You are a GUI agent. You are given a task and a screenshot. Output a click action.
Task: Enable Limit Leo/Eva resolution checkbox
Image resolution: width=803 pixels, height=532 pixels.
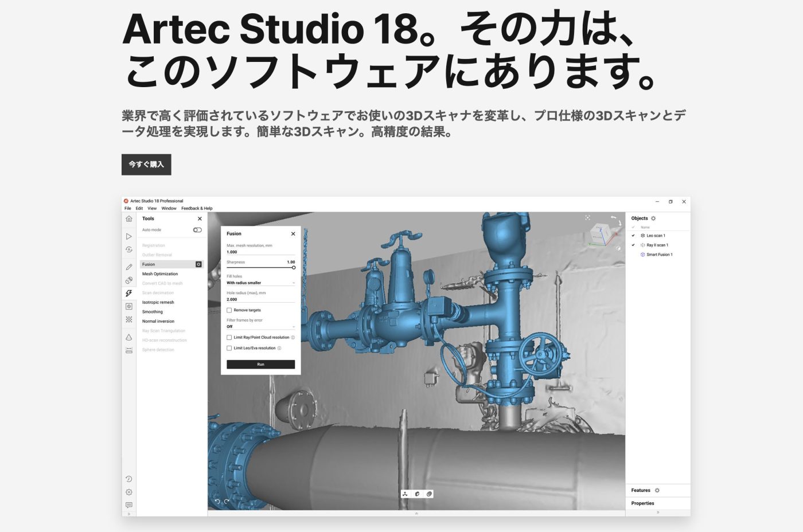(x=229, y=348)
